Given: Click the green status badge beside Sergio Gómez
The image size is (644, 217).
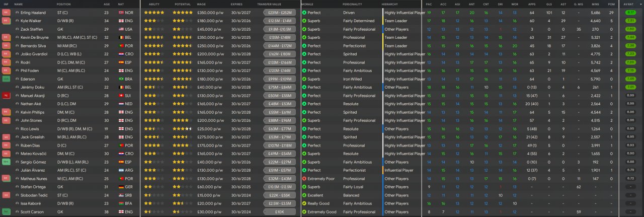Looking at the screenshot, I should (6, 162).
